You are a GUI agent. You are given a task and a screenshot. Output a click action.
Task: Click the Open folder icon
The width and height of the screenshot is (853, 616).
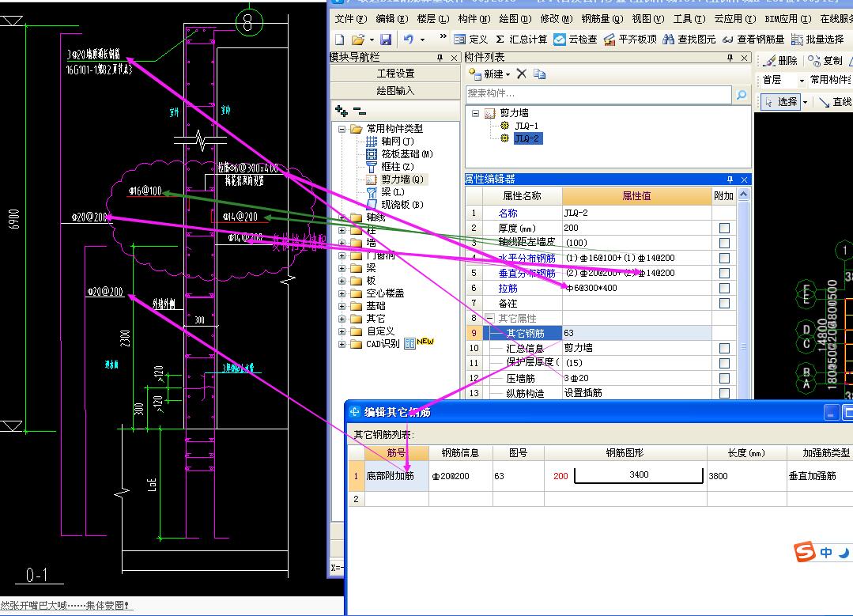click(358, 40)
